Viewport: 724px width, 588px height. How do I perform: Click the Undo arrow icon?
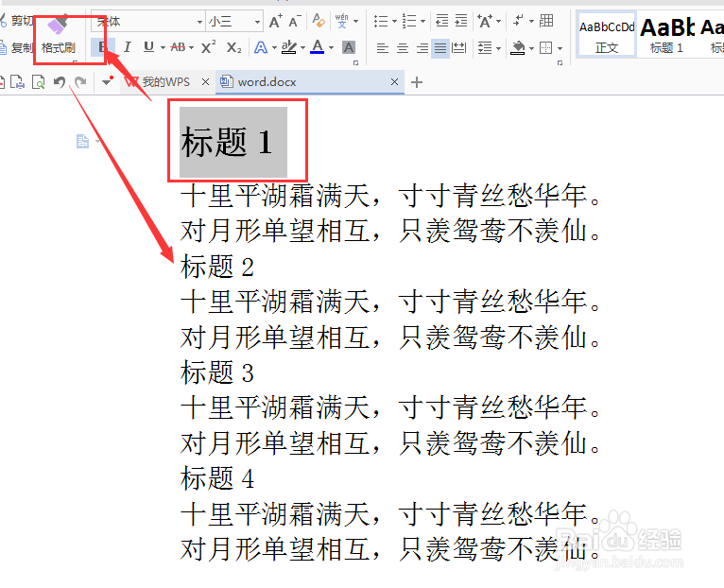click(x=60, y=82)
